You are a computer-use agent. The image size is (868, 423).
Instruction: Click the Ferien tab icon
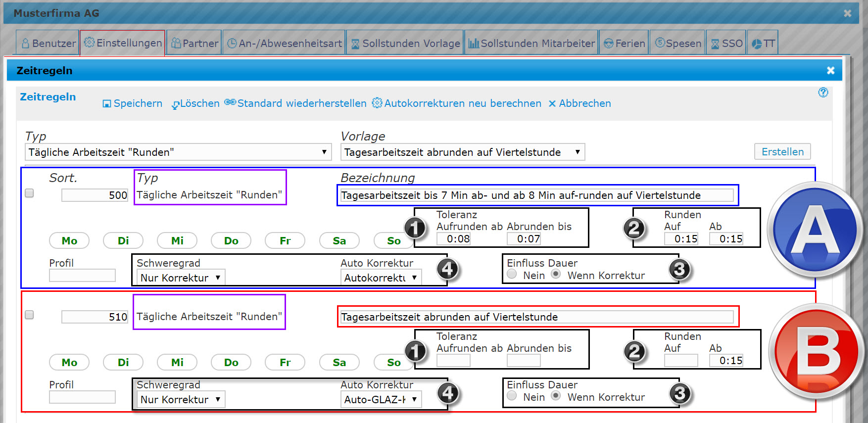[609, 44]
